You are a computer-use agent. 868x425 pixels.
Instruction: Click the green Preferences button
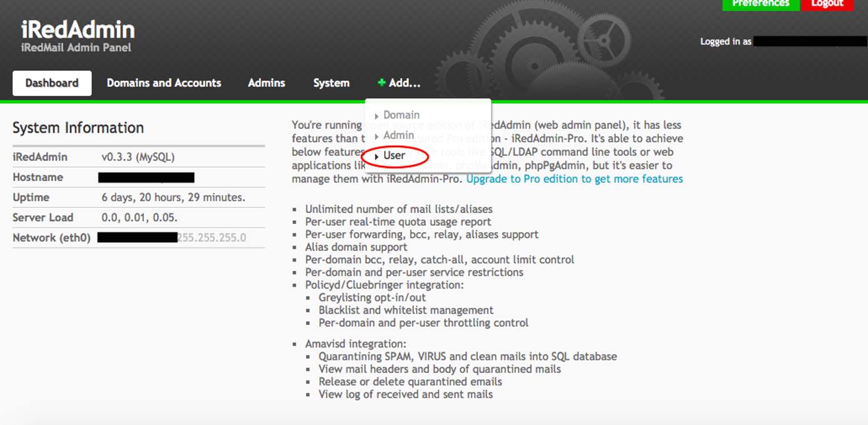click(760, 3)
